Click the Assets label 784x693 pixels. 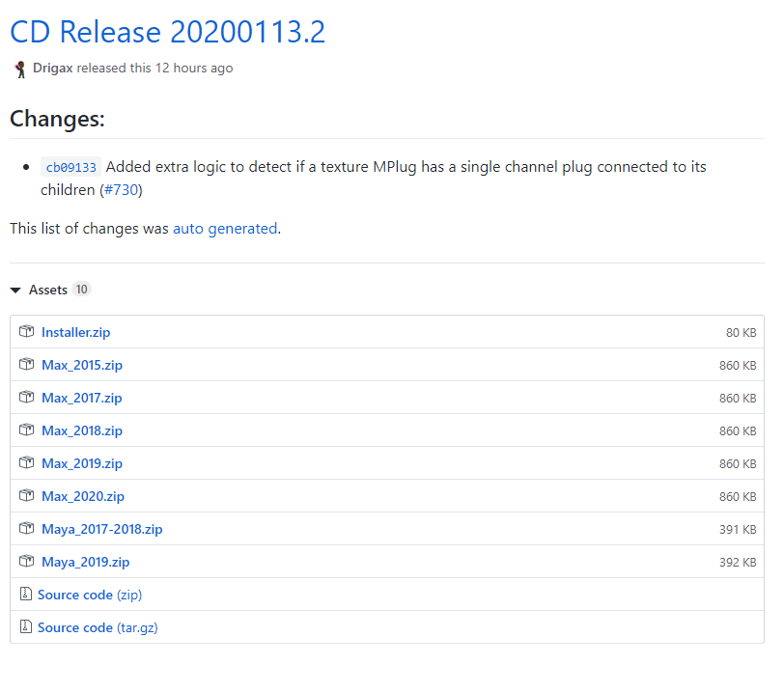[48, 290]
